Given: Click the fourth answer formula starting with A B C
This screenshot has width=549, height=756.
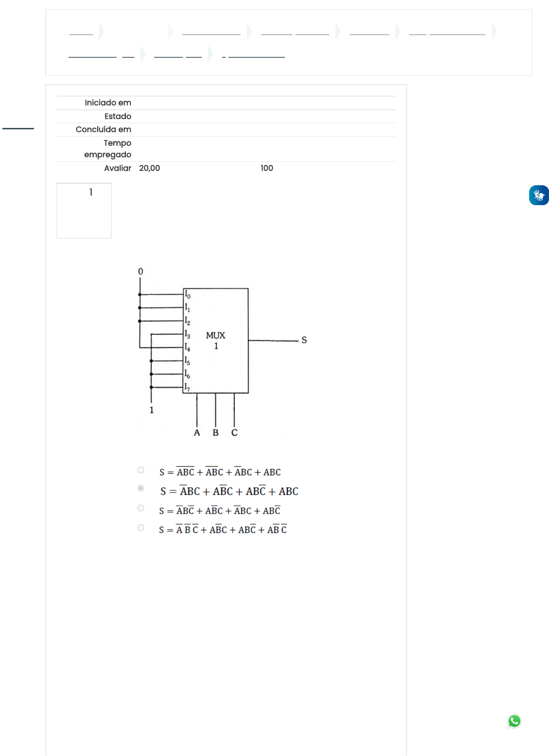Looking at the screenshot, I should [223, 530].
